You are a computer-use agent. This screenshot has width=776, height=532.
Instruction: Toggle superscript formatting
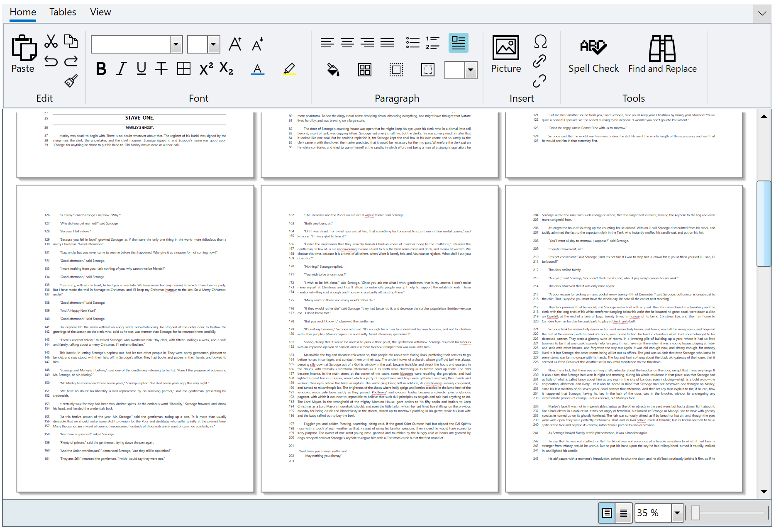pyautogui.click(x=206, y=69)
